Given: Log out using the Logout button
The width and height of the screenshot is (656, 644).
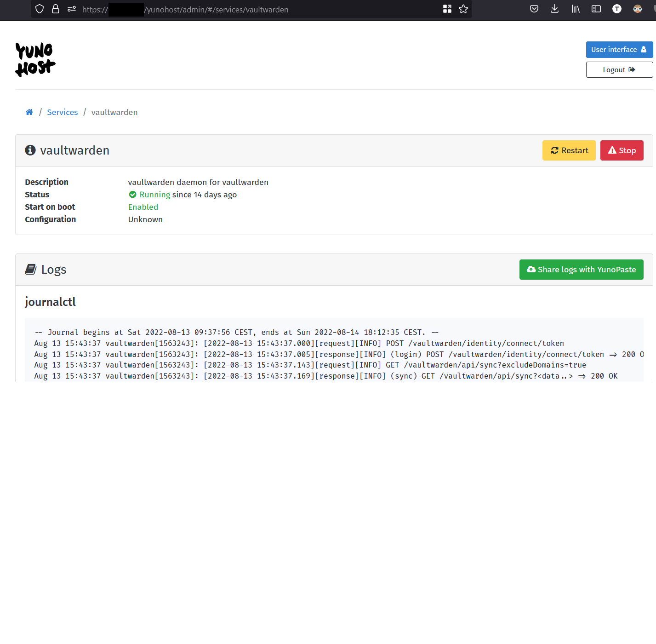Looking at the screenshot, I should 619,70.
